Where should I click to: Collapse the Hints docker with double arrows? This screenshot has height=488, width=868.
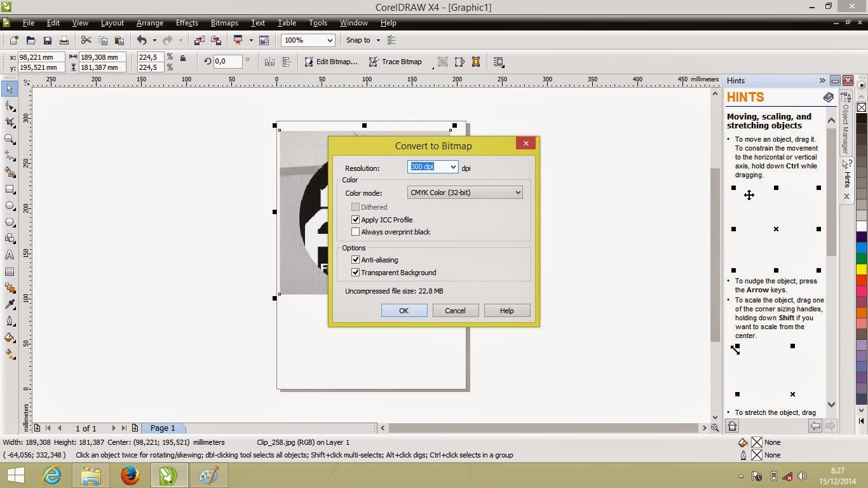pos(822,81)
